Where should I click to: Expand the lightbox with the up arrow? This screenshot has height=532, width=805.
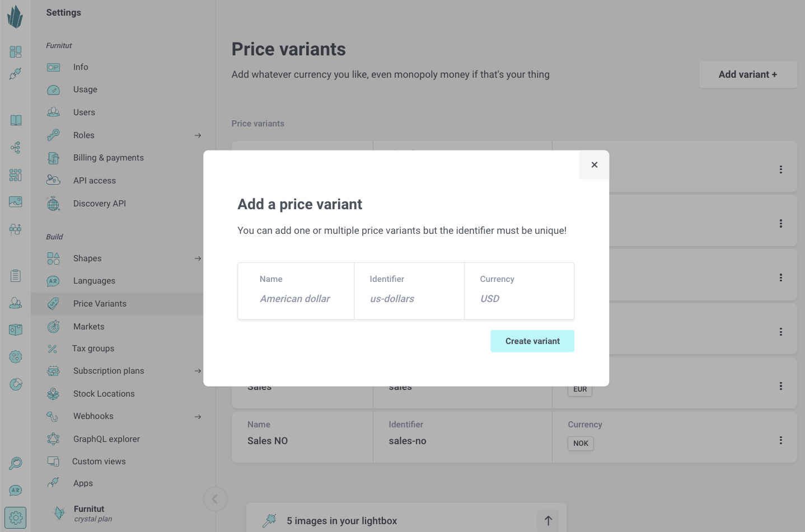pos(548,521)
